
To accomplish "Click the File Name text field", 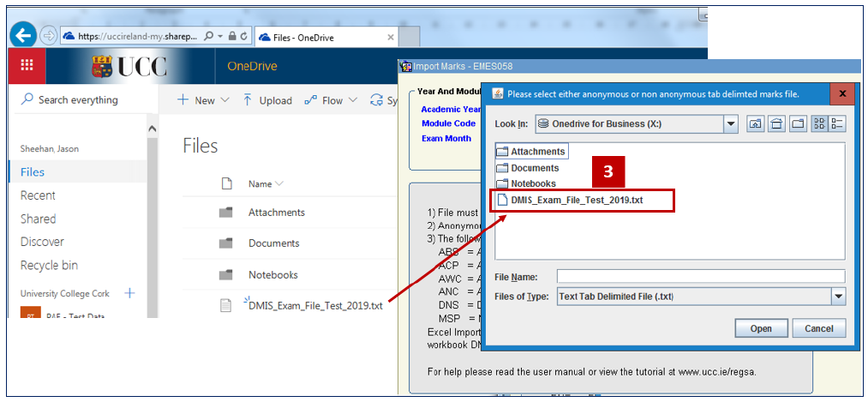I will [x=700, y=276].
